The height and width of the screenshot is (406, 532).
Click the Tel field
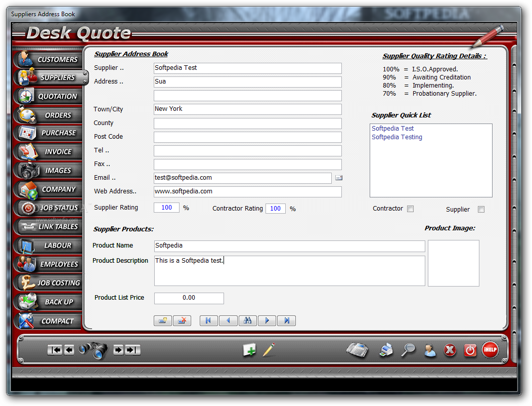tap(247, 151)
